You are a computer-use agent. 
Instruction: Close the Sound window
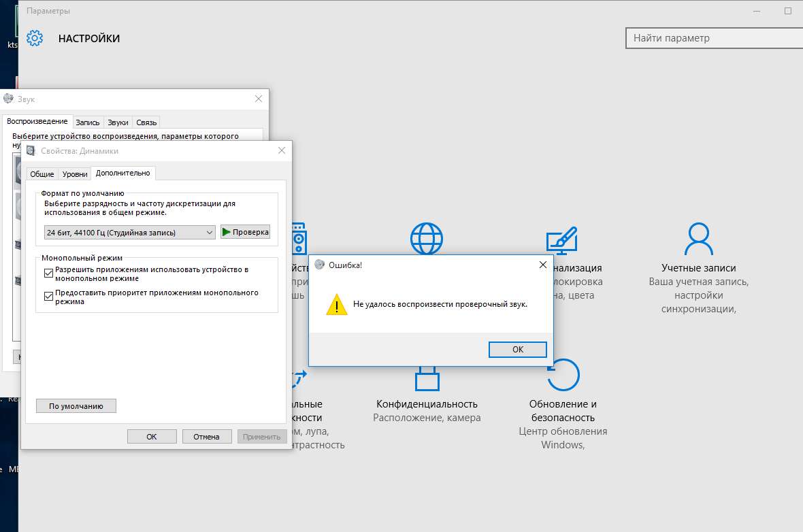259,99
